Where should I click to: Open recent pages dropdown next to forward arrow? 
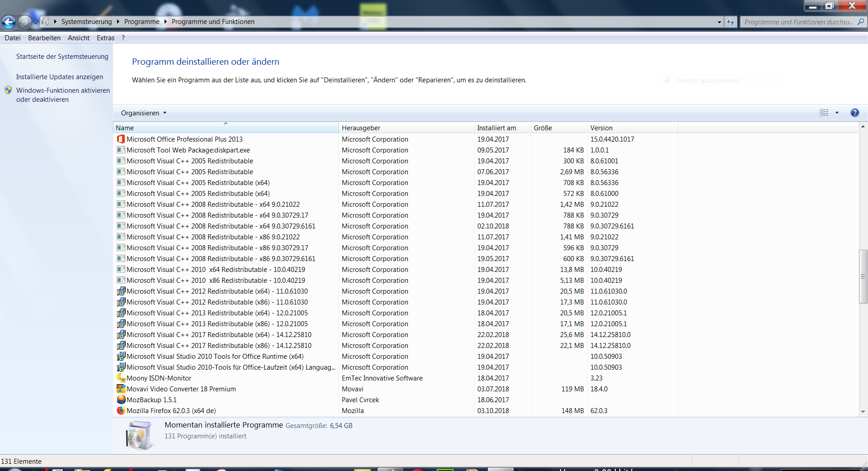coord(36,22)
